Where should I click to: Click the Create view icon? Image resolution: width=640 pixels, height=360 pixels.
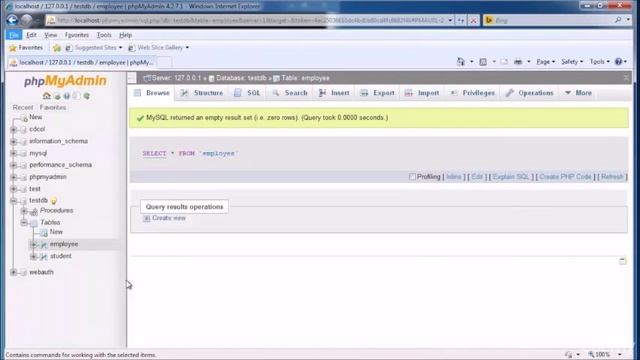(147, 218)
